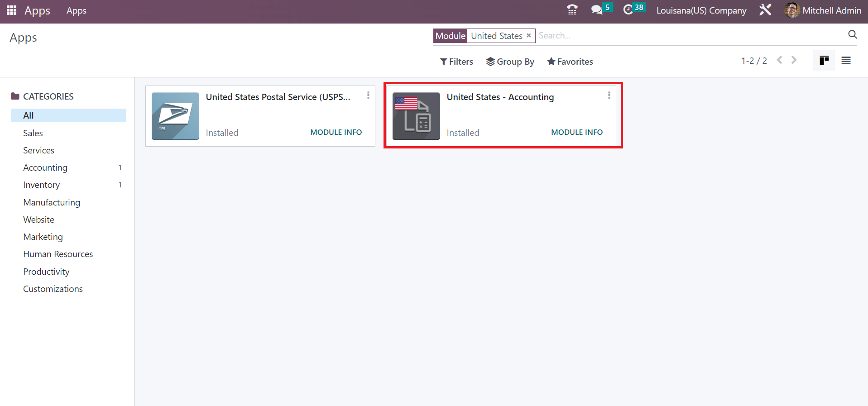Viewport: 868px width, 406px height.
Task: Select the Manufacturing category
Action: (68, 202)
